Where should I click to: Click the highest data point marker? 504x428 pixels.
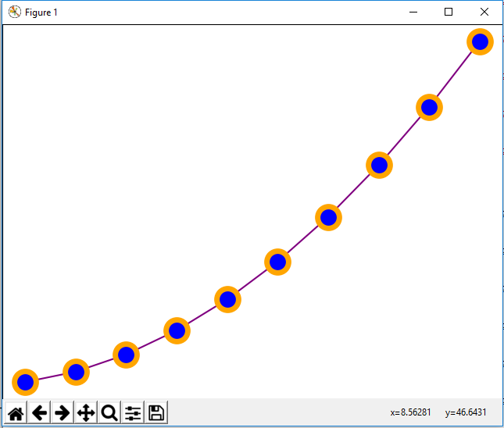(x=480, y=41)
